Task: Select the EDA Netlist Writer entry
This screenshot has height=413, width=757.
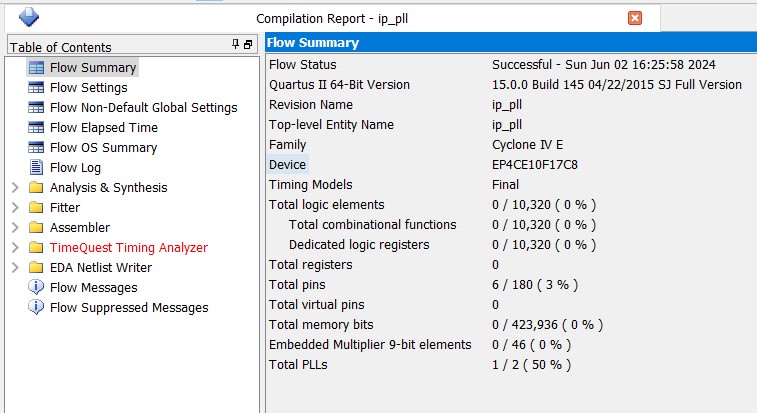Action: 100,268
